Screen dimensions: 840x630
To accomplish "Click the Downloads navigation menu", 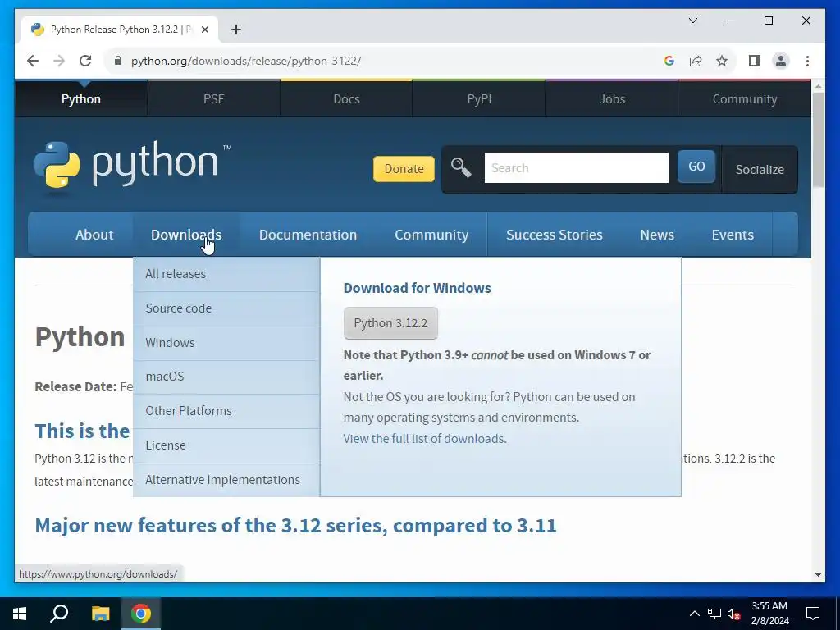I will 186,235.
